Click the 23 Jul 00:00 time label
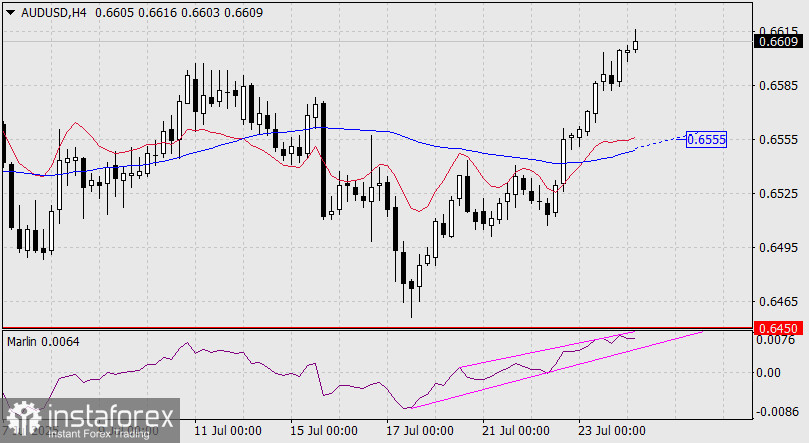This screenshot has width=809, height=443. point(612,431)
